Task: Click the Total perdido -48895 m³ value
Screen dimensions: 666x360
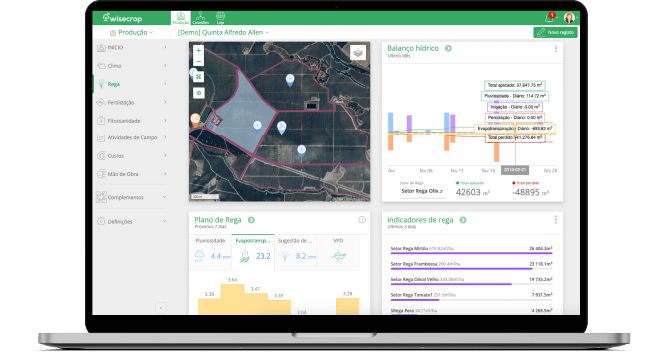Action: pyautogui.click(x=530, y=192)
